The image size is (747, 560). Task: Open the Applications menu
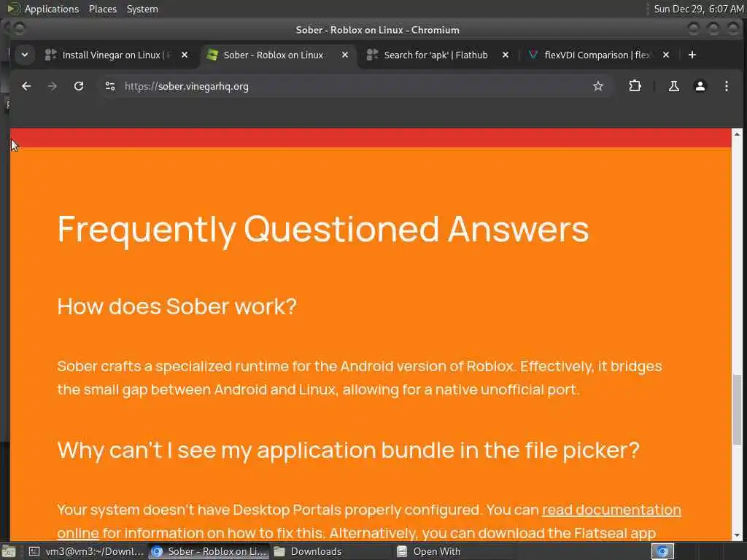pos(52,9)
